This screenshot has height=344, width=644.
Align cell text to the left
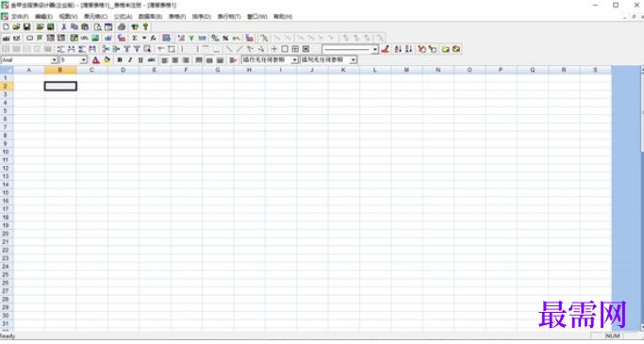click(165, 60)
